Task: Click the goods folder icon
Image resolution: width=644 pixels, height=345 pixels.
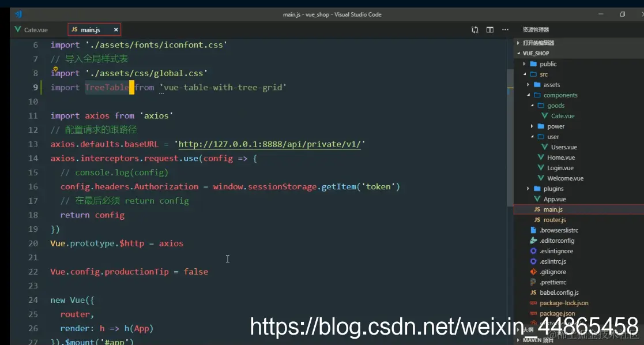Action: pos(541,105)
